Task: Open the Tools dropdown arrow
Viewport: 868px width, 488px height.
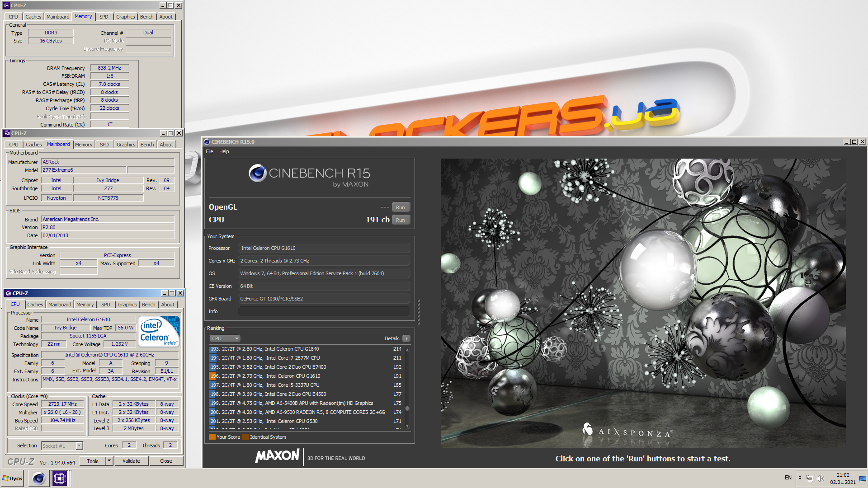Action: coord(109,461)
